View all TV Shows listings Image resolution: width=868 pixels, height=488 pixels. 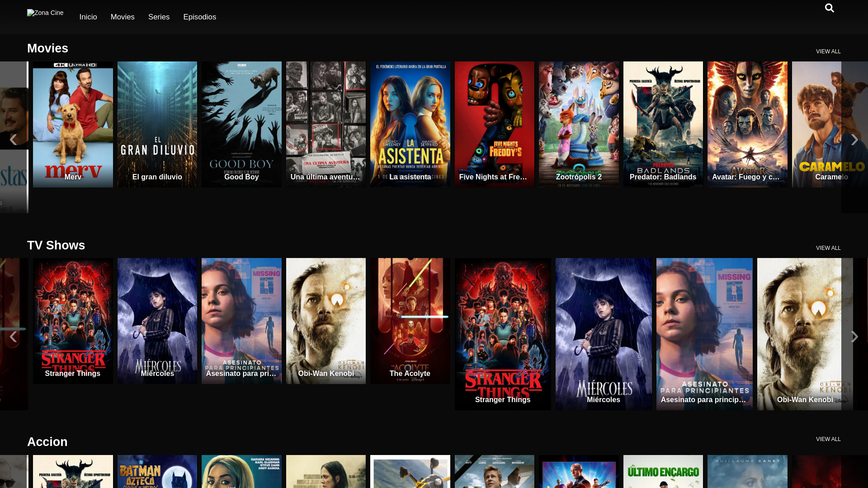[828, 248]
